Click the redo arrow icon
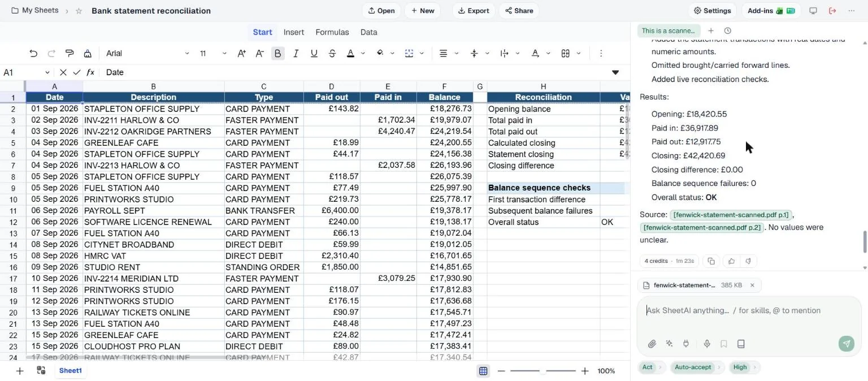Screen dimensions: 868x381 [51, 53]
